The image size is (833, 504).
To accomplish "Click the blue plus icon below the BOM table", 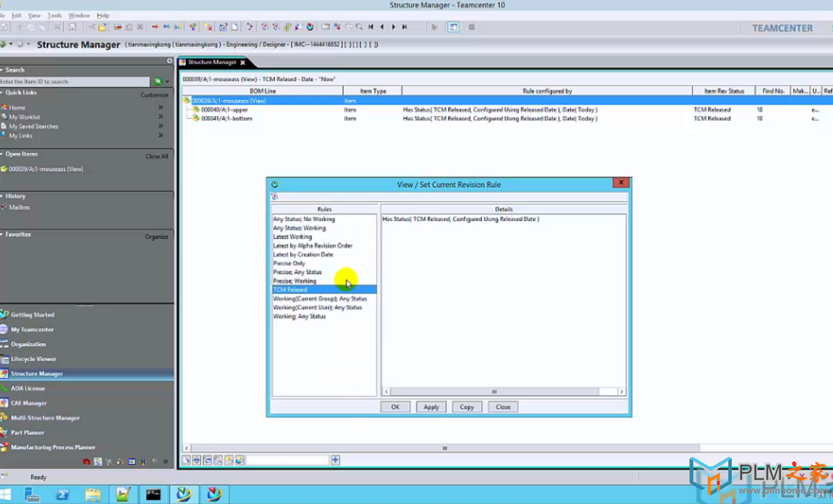I will (x=335, y=460).
